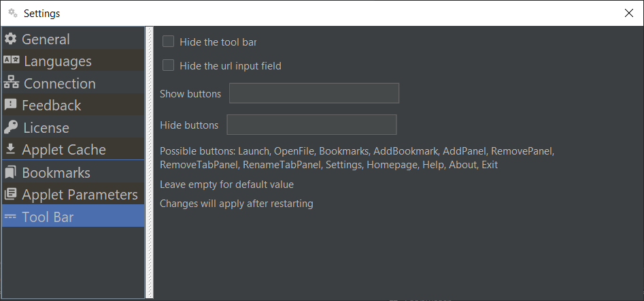Close the Settings window

click(x=628, y=13)
